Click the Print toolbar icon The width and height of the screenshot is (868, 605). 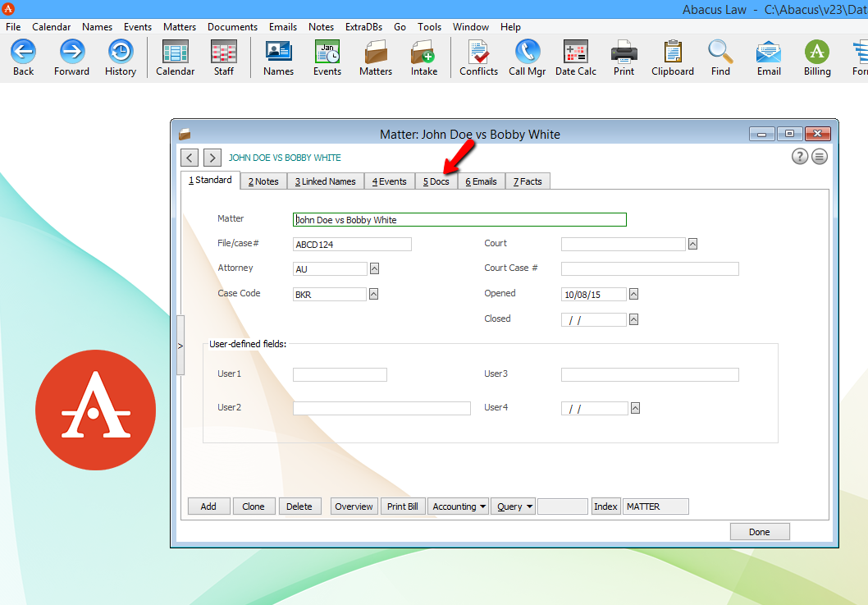[x=624, y=52]
